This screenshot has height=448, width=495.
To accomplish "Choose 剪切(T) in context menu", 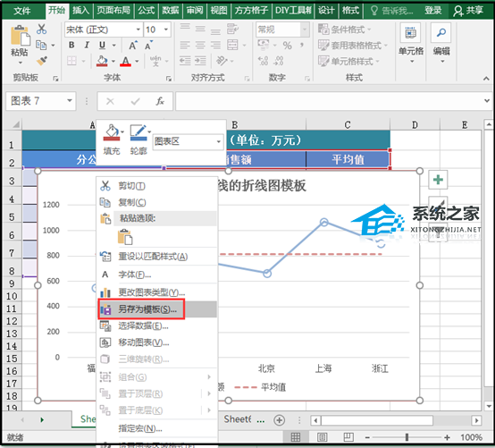I will coord(157,186).
